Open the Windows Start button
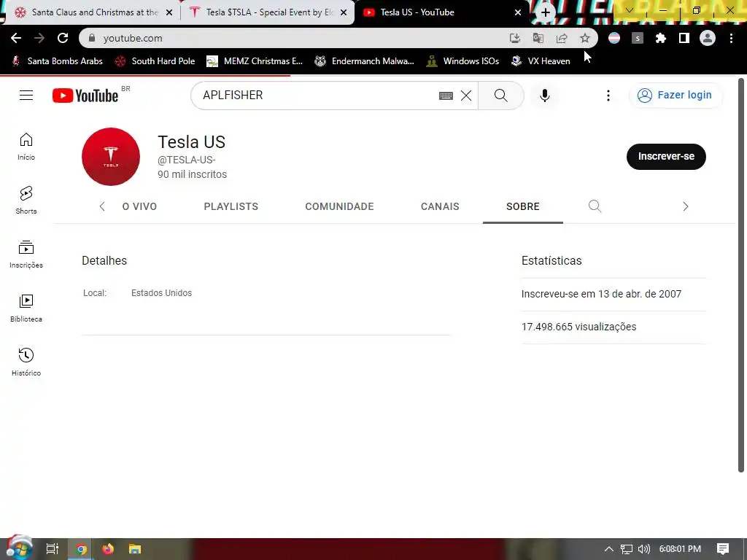 click(19, 549)
